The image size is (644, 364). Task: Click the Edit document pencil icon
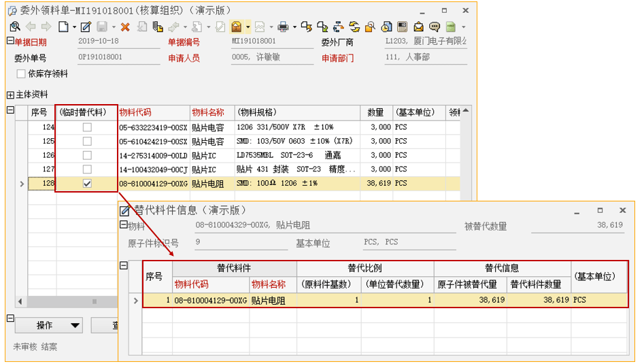86,27
